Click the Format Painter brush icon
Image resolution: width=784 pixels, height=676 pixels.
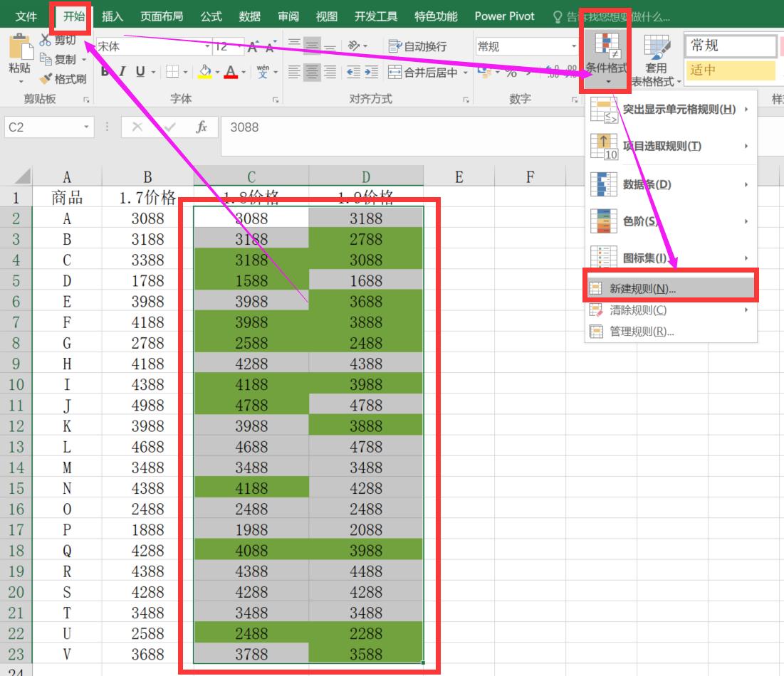coord(47,79)
